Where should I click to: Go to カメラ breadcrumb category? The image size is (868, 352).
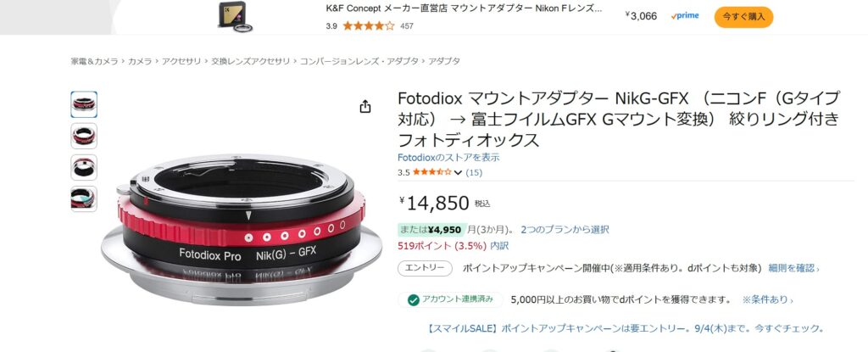[140, 61]
